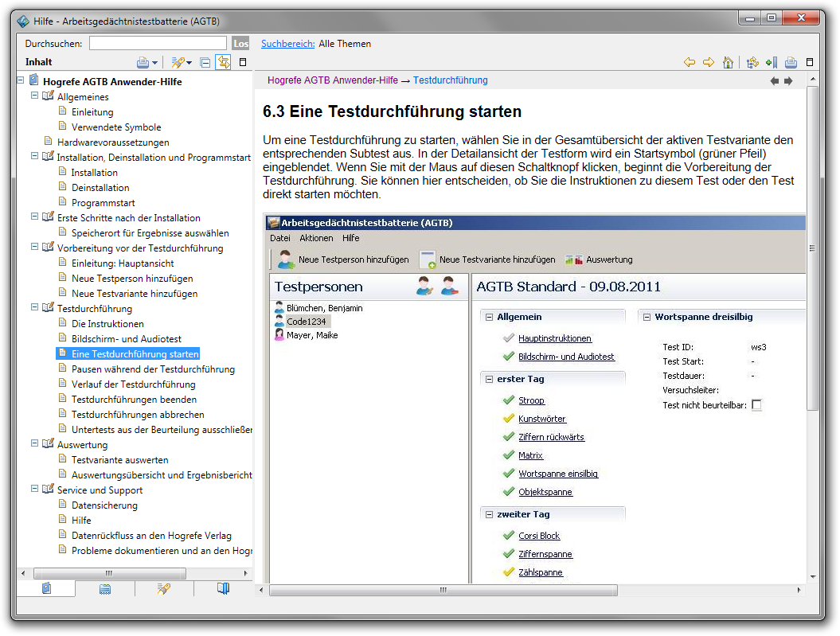Collapse Erste Schritte nach der Installation section
Image resolution: width=840 pixels, height=636 pixels.
click(35, 217)
